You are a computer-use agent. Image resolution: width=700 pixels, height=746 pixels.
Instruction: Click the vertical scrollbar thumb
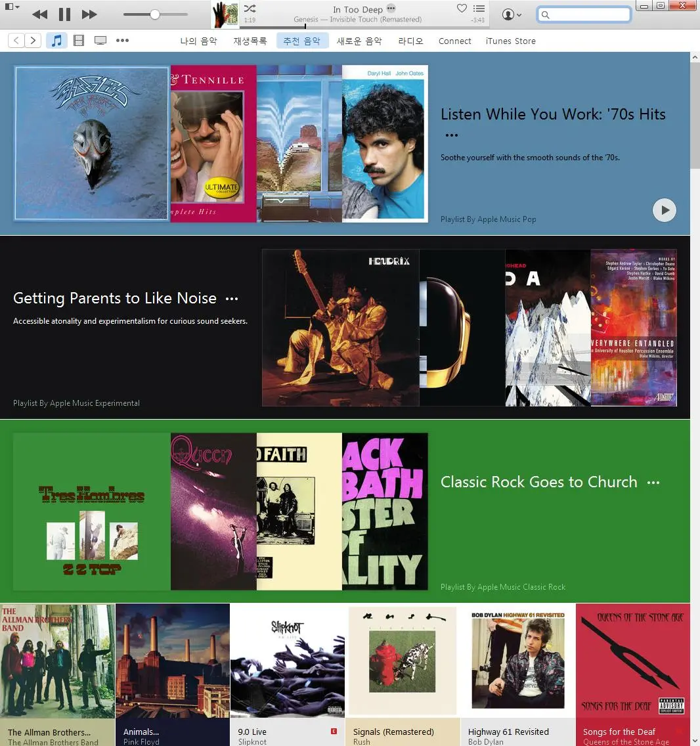point(695,115)
